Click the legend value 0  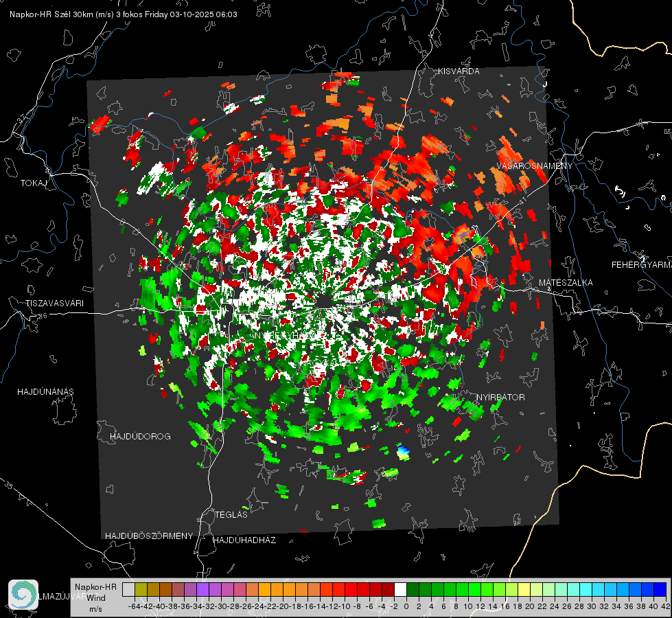406,606
